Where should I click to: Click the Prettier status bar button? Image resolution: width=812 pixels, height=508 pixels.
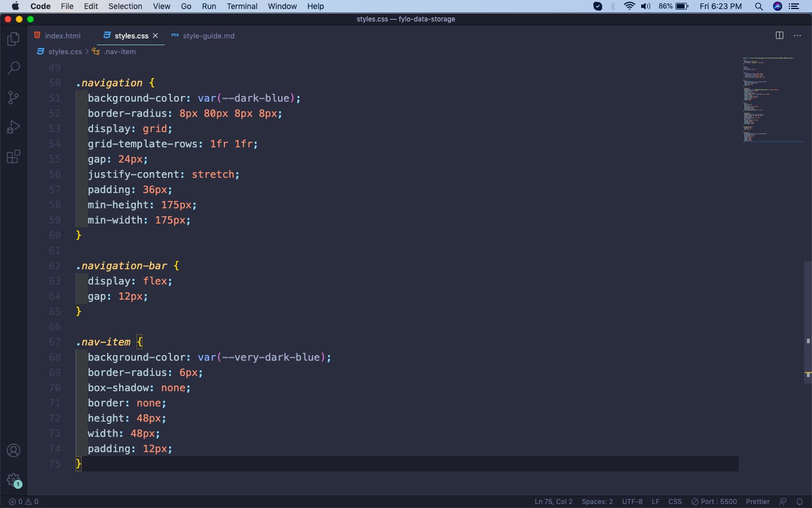(757, 501)
